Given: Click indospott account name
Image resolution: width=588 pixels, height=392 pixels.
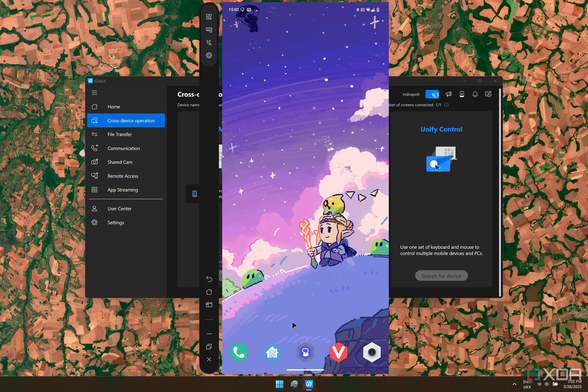Looking at the screenshot, I should click(411, 94).
